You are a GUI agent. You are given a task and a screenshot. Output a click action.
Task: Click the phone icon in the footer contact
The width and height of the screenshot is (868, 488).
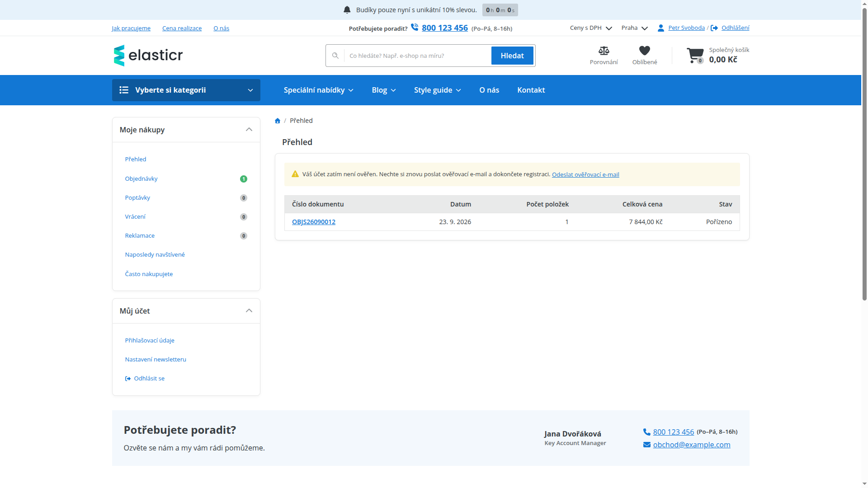[x=647, y=432]
